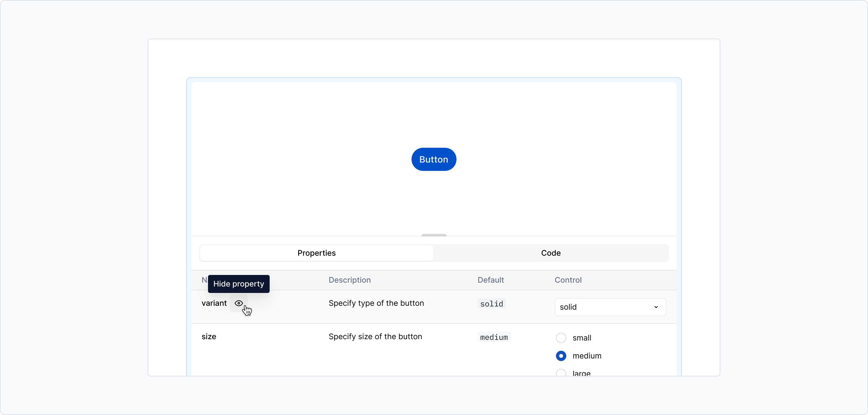This screenshot has height=415, width=868.
Task: Click the solid default value
Action: tap(491, 304)
